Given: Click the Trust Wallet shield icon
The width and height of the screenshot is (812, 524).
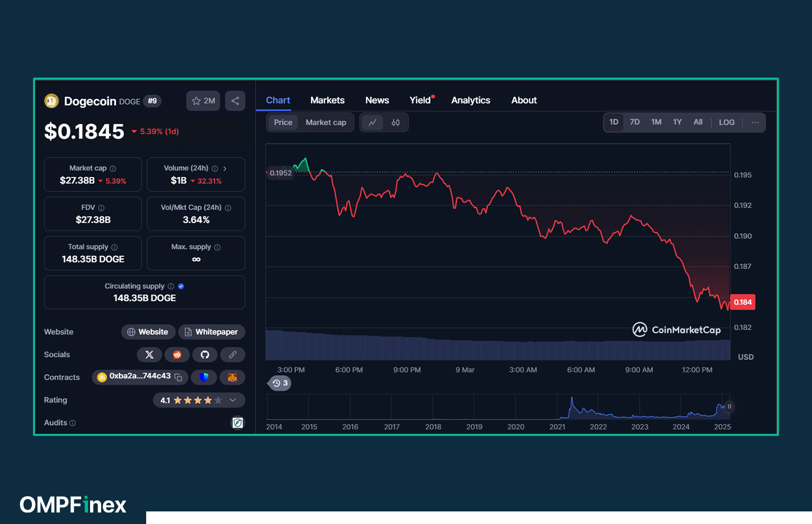Looking at the screenshot, I should 204,377.
